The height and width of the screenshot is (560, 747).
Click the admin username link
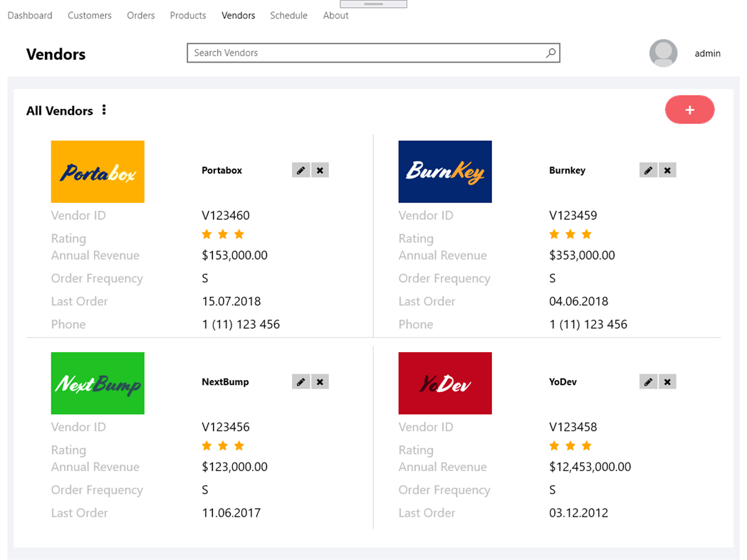(x=707, y=53)
